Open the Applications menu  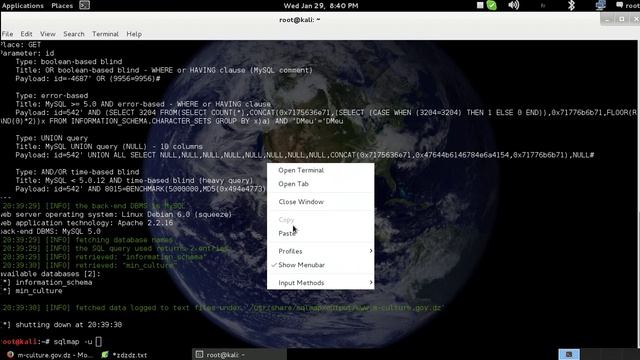pyautogui.click(x=22, y=5)
